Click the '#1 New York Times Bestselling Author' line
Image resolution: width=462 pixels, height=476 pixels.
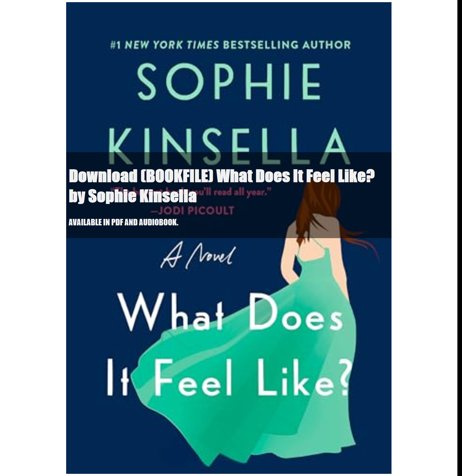coord(230,45)
